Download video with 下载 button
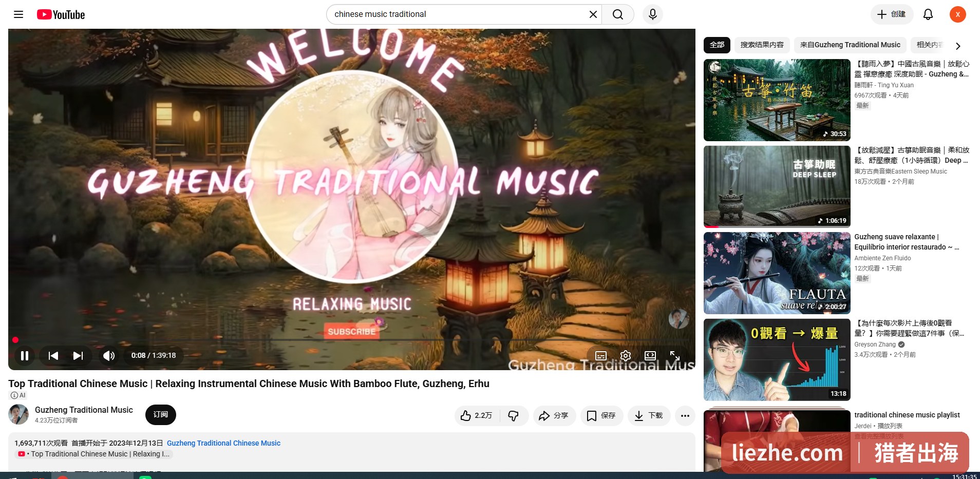This screenshot has height=479, width=980. click(x=649, y=415)
